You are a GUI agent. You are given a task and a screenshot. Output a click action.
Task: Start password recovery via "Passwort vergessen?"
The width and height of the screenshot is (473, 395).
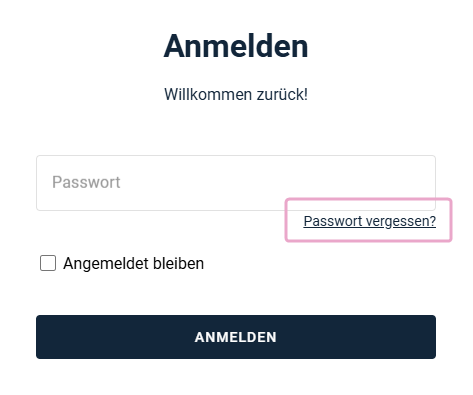pyautogui.click(x=369, y=221)
